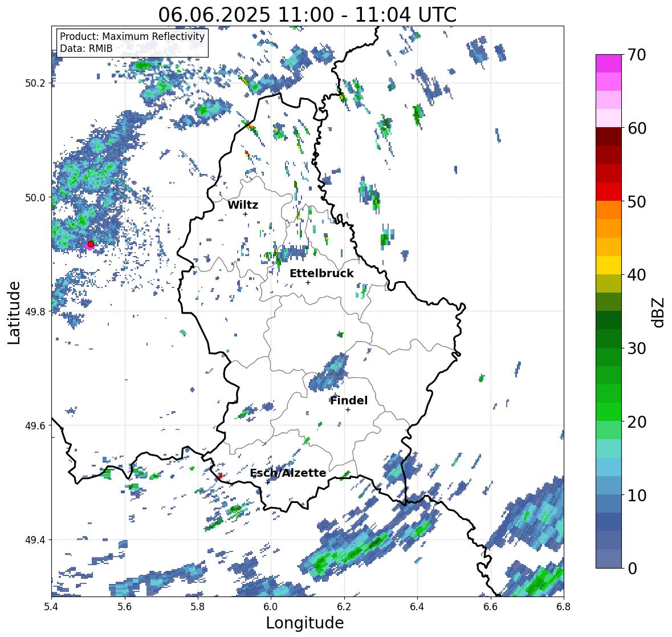672x637 pixels.
Task: Click the dBZ colorbar label
Action: click(x=658, y=313)
